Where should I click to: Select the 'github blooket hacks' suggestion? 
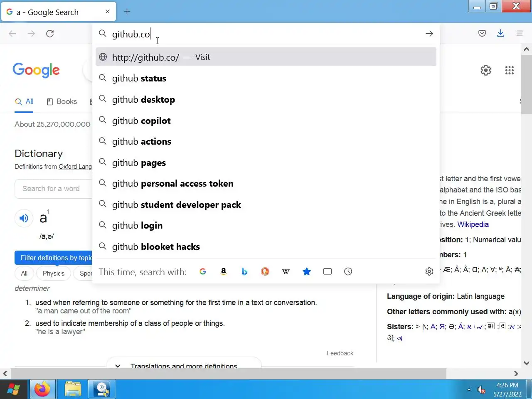pos(266,246)
